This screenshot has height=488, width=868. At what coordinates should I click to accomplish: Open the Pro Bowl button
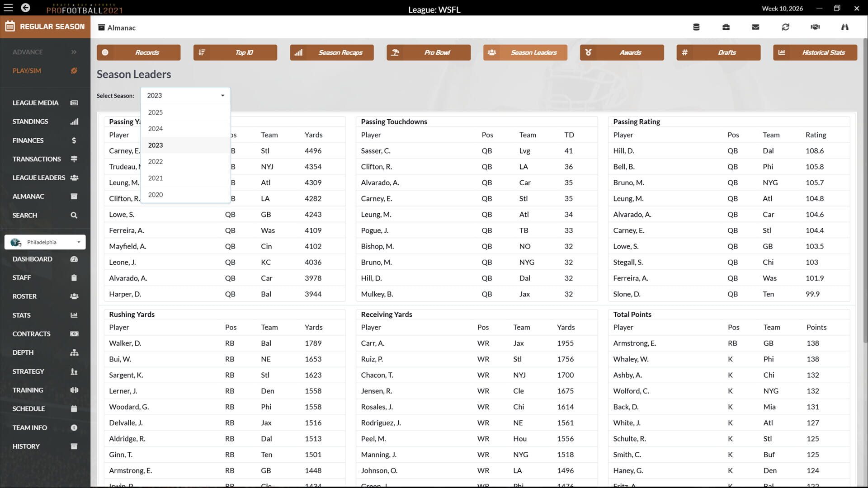coord(429,52)
